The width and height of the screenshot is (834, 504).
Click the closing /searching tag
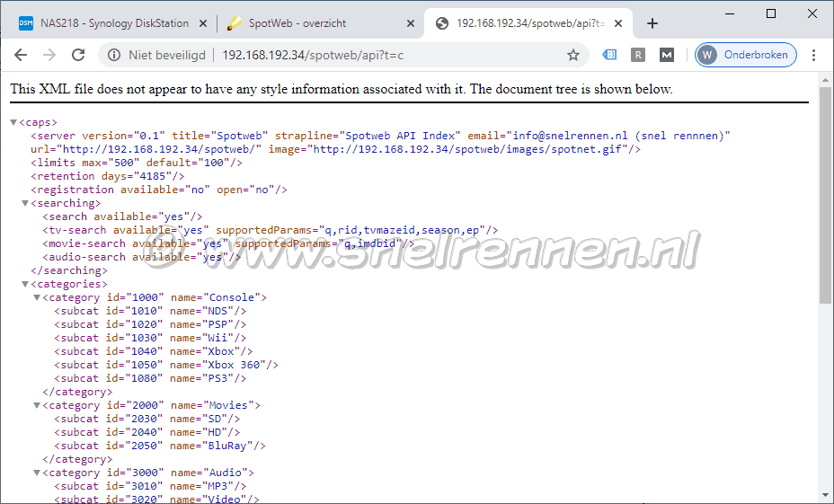[69, 270]
